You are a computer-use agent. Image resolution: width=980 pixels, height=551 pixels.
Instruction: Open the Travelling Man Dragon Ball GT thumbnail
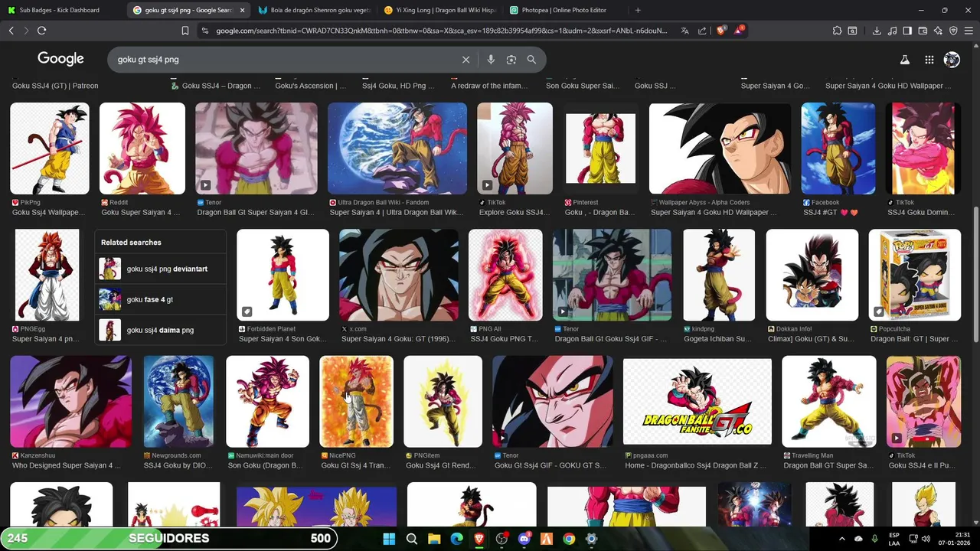click(828, 401)
